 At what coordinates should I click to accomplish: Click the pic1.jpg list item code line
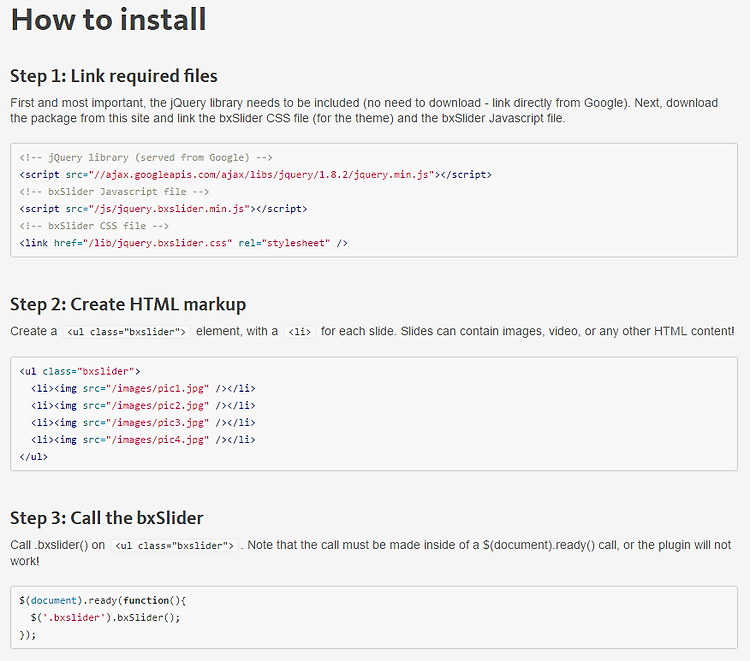click(143, 388)
